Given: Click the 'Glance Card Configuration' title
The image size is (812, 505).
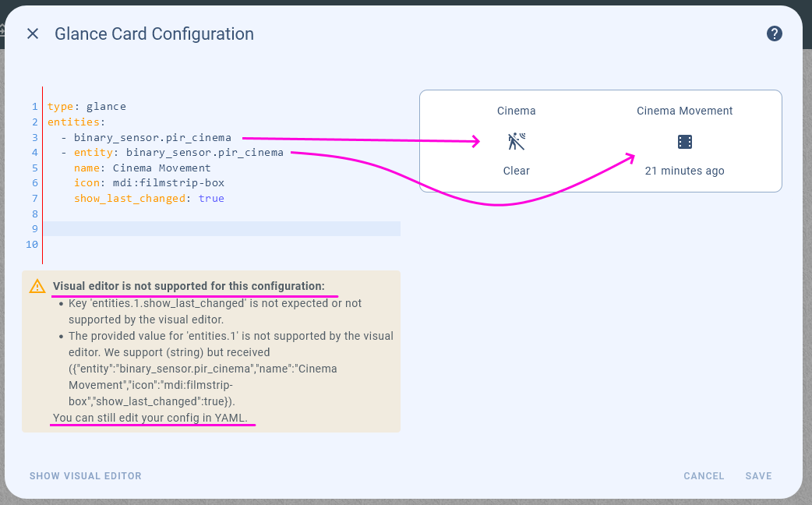Looking at the screenshot, I should point(154,34).
